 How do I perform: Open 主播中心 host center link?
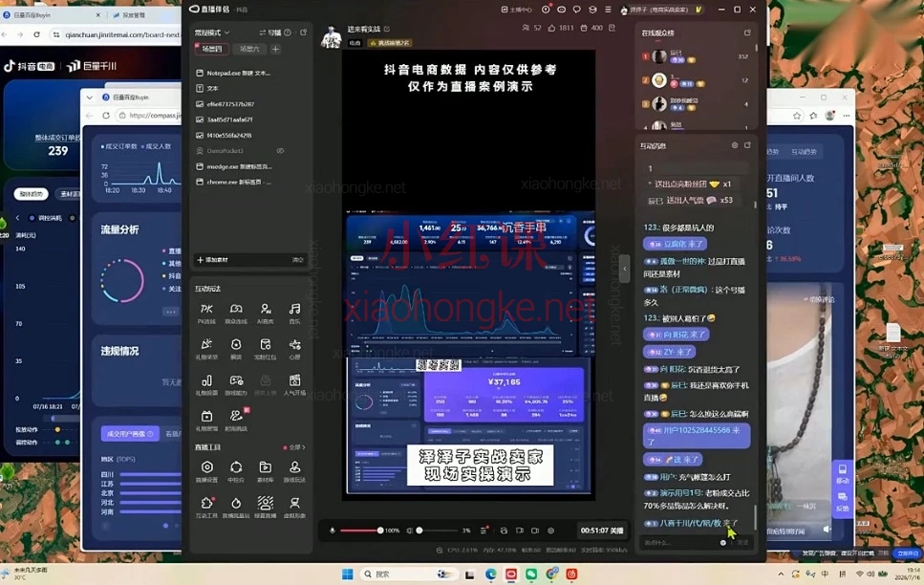click(517, 10)
